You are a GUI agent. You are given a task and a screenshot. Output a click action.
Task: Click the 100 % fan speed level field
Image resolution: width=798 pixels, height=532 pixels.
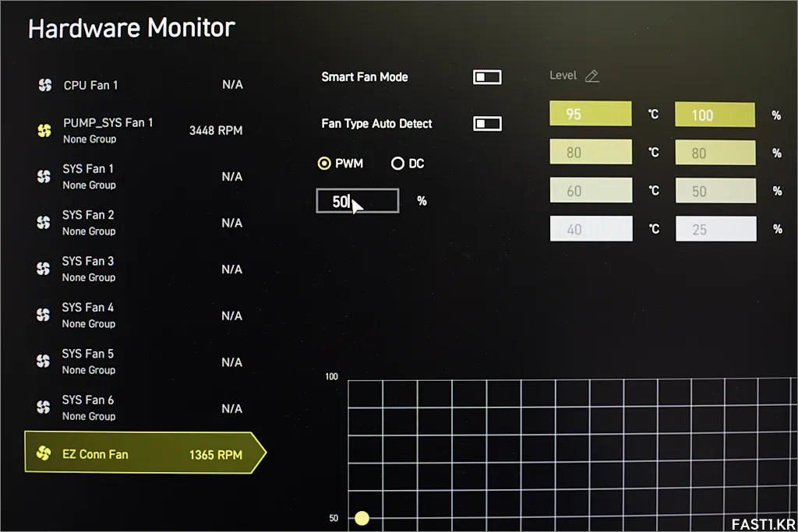coord(715,115)
